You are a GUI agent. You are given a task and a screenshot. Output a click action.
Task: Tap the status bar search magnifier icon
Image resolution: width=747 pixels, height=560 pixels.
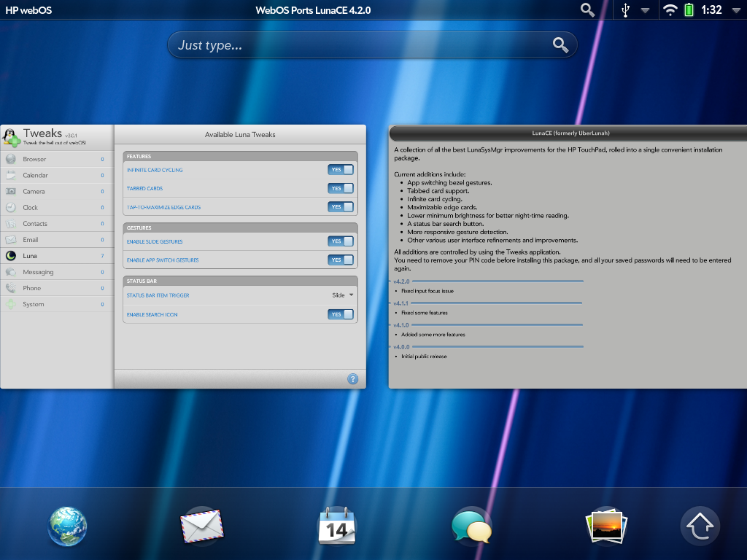(587, 10)
